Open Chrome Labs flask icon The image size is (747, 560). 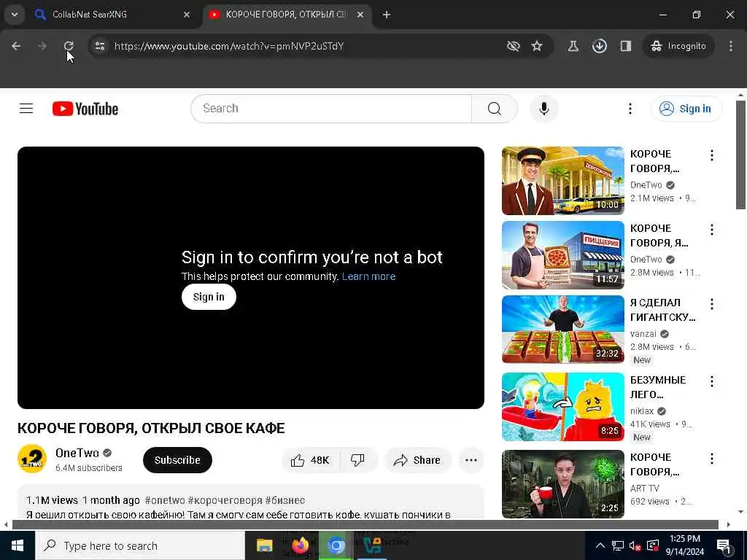coord(573,46)
